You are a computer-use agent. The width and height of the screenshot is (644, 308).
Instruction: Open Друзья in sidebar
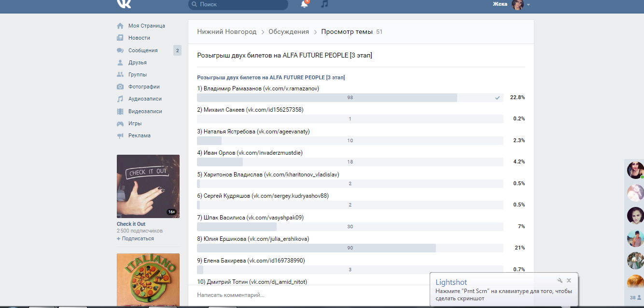point(138,62)
